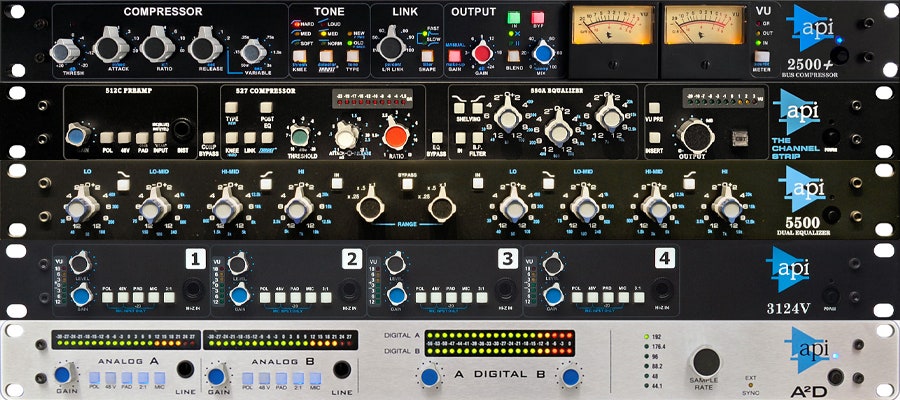Toggle the green IN button in Output section
The image size is (900, 400).
tap(515, 18)
